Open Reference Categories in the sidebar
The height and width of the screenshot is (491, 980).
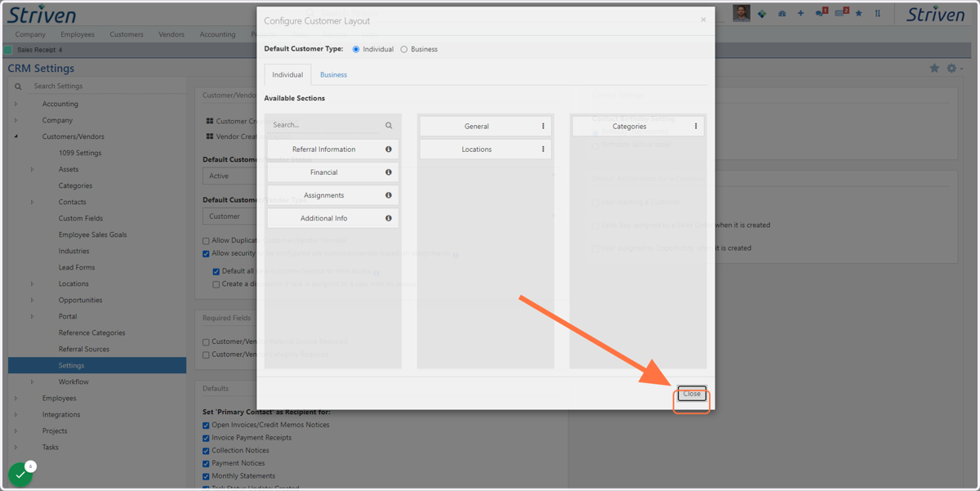pos(92,333)
